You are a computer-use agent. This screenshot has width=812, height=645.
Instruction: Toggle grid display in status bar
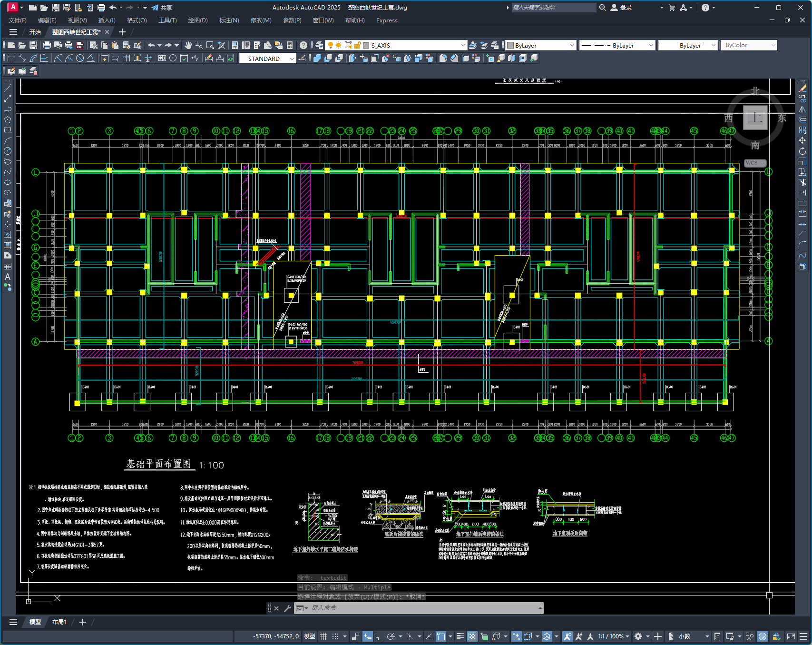click(x=324, y=636)
